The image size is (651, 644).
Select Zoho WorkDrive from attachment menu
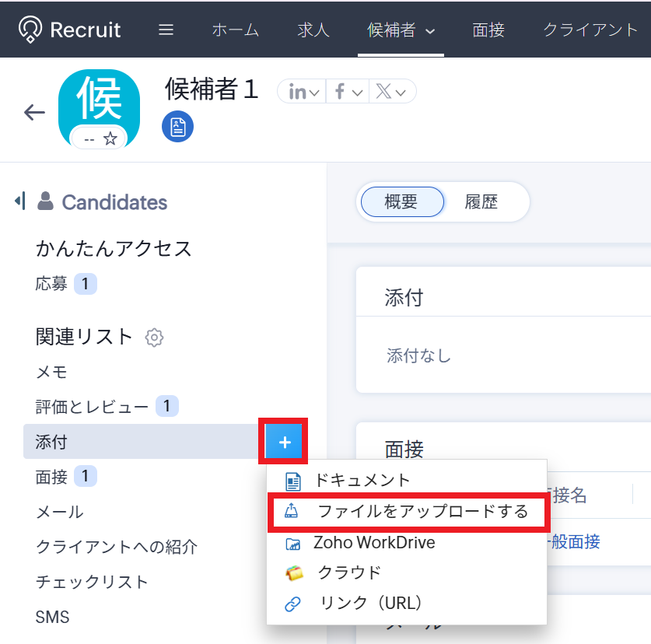[373, 542]
